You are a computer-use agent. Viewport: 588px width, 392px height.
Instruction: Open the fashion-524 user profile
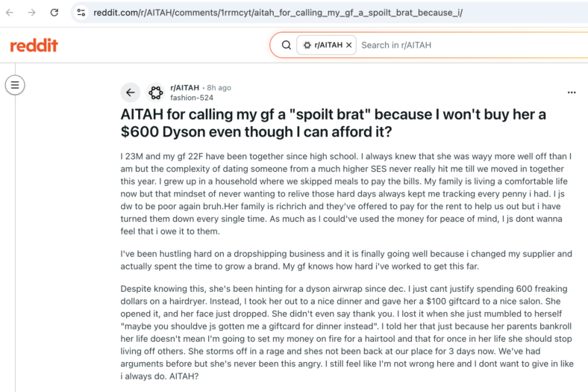(192, 98)
